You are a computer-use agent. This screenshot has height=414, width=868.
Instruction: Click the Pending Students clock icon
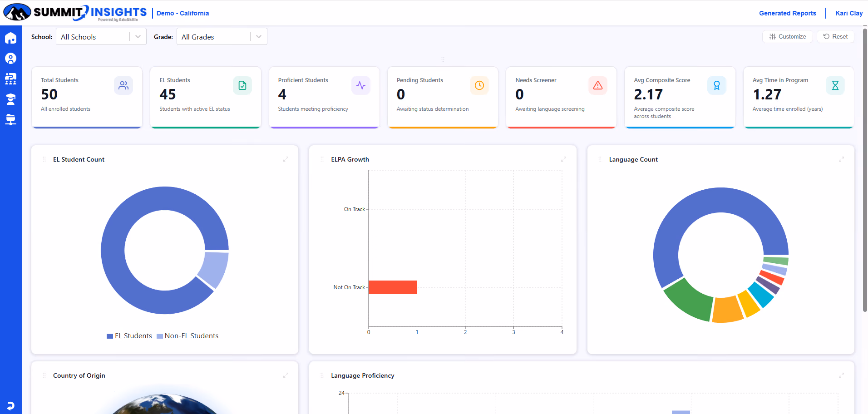(x=479, y=85)
